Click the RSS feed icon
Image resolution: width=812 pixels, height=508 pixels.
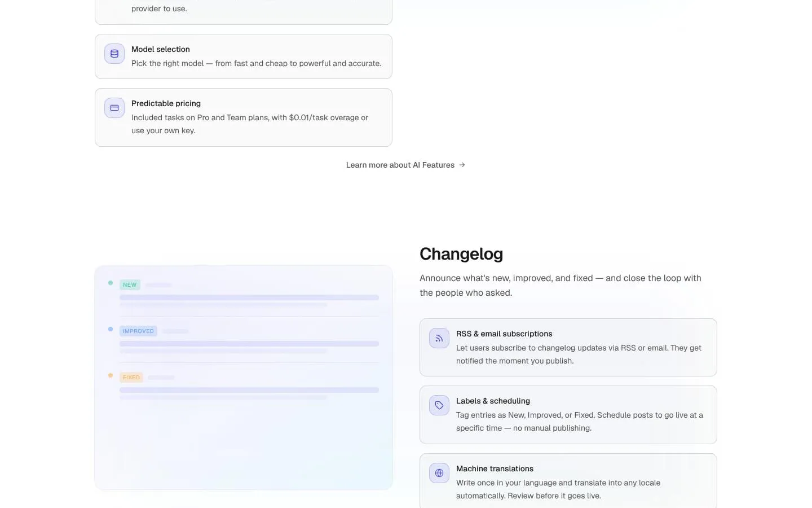pyautogui.click(x=439, y=338)
